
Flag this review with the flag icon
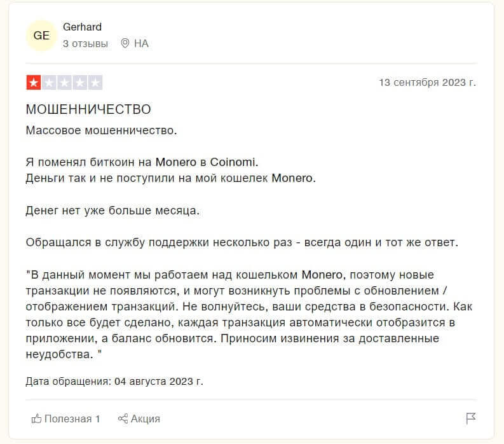(x=471, y=419)
